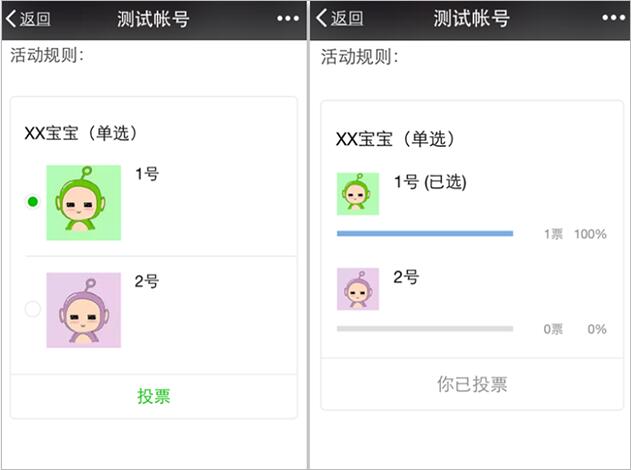Tap the 活动规则 text on right screen
The width and height of the screenshot is (631, 470).
tap(359, 57)
